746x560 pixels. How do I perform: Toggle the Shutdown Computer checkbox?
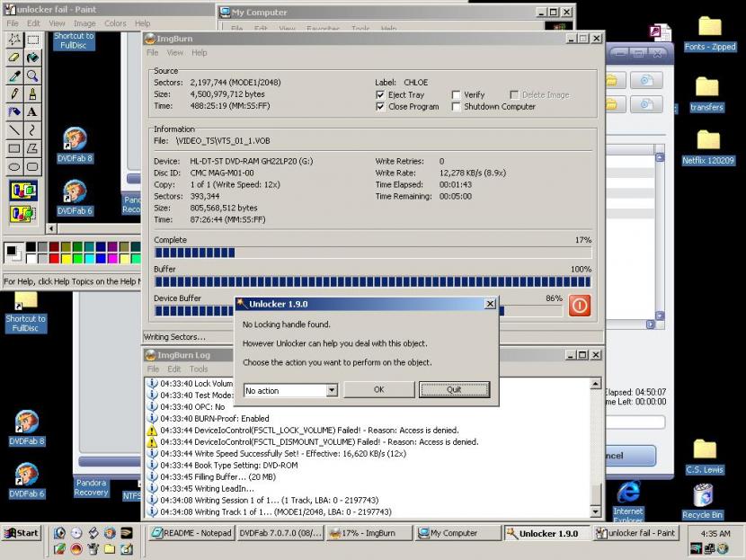click(x=457, y=107)
